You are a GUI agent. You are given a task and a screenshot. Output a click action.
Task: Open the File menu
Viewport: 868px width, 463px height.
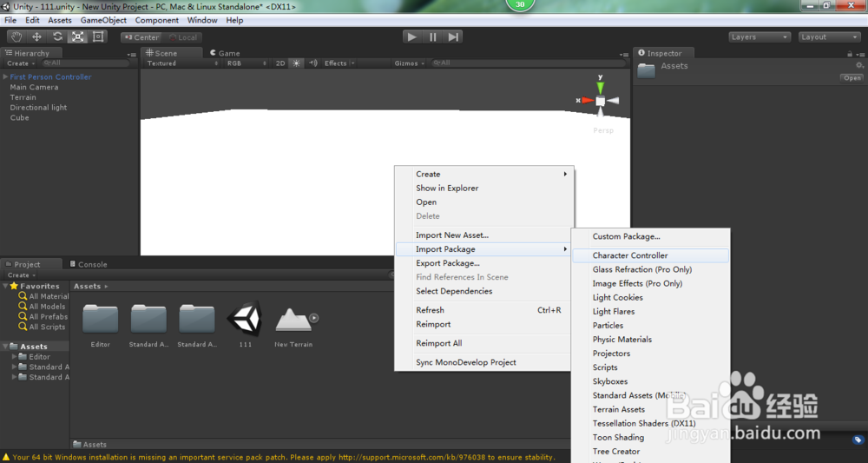click(x=10, y=20)
